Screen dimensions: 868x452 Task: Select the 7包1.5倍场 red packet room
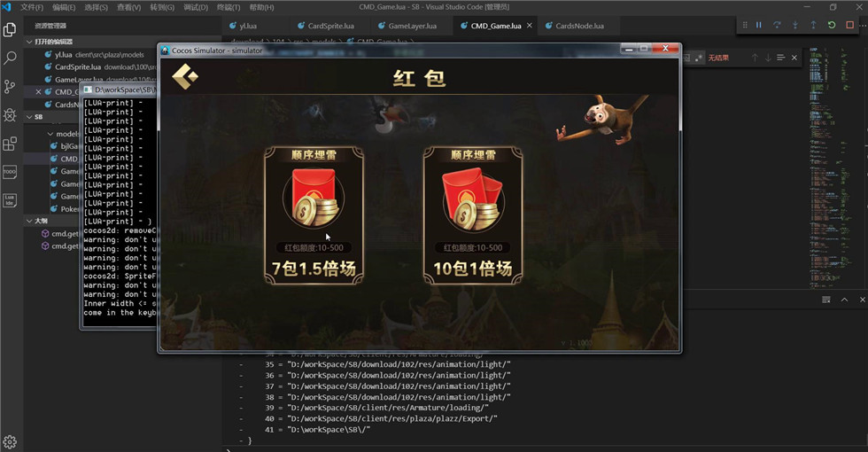[x=314, y=215]
